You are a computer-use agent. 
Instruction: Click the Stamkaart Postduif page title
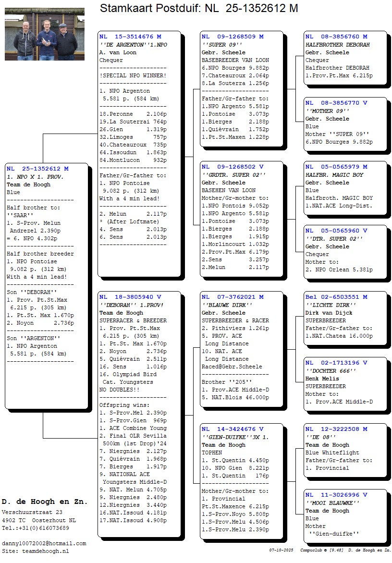point(198,8)
